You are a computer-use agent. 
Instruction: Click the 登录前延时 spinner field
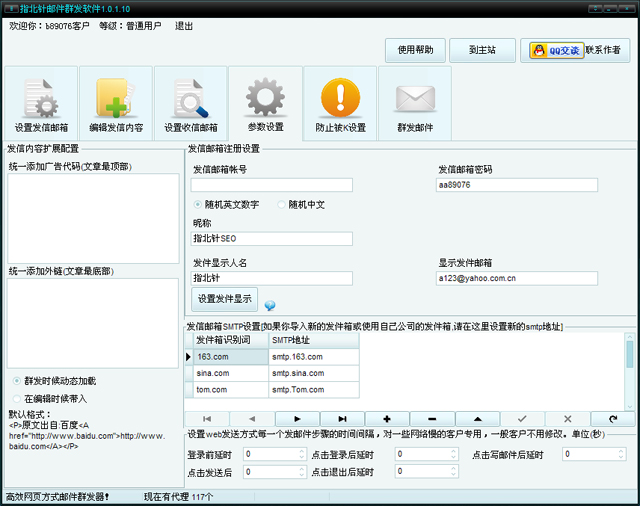click(274, 454)
